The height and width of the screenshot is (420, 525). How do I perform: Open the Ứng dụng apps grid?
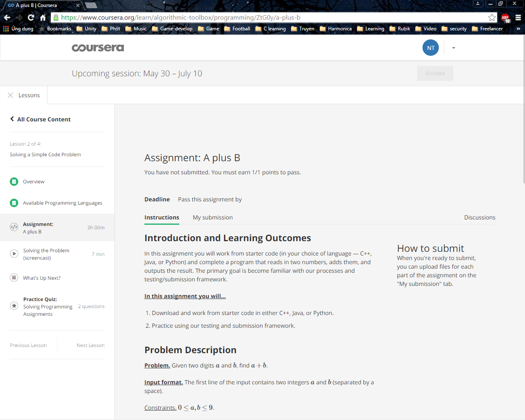click(18, 29)
